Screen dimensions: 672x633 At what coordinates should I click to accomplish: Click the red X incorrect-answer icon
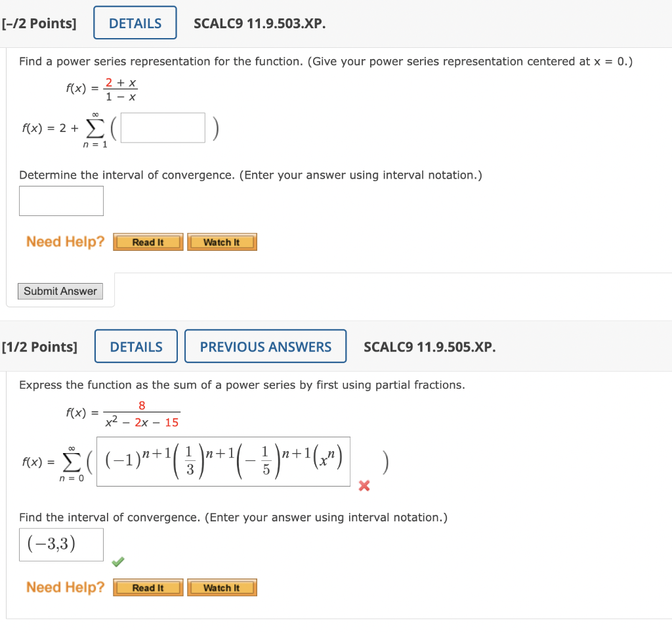(365, 486)
